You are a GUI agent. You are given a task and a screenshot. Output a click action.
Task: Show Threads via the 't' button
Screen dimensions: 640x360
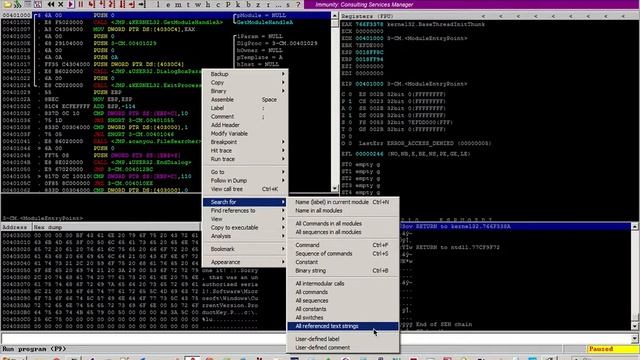click(188, 4)
